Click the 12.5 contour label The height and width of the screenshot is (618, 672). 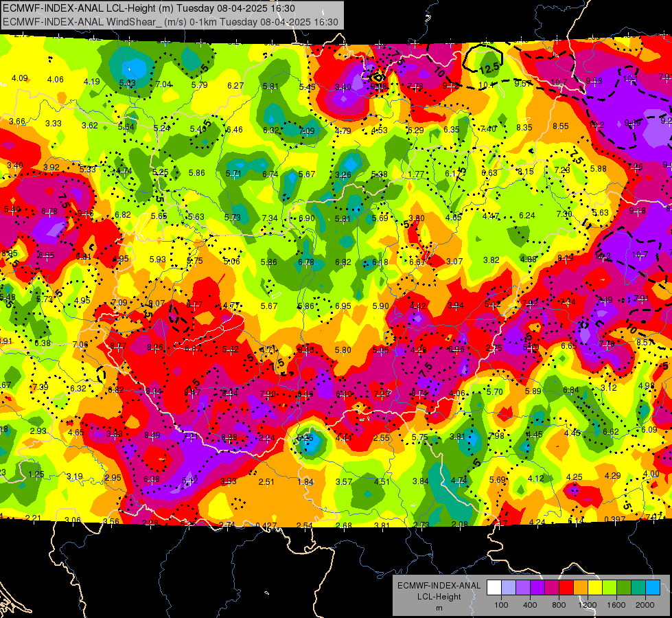[489, 68]
